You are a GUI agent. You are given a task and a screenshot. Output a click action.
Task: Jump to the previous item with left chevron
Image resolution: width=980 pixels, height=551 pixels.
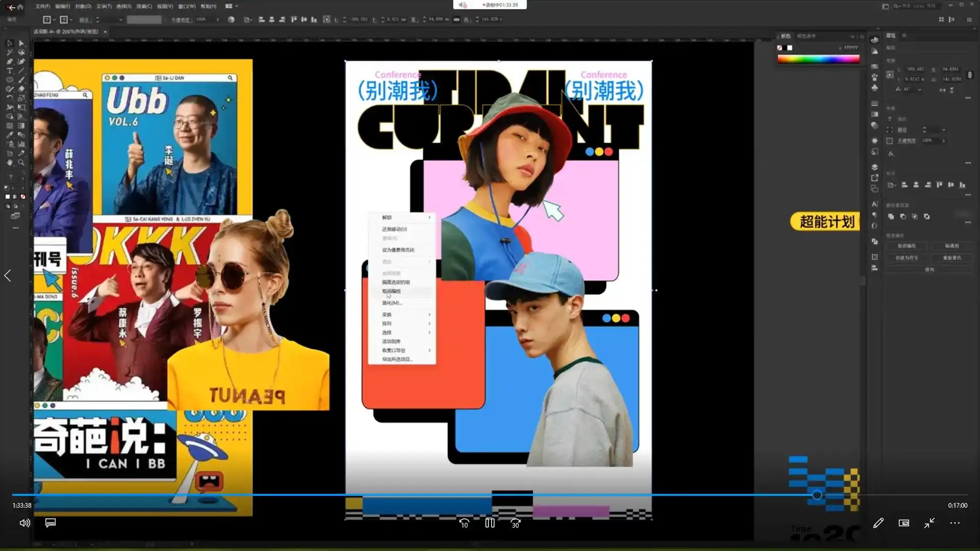pos(8,275)
